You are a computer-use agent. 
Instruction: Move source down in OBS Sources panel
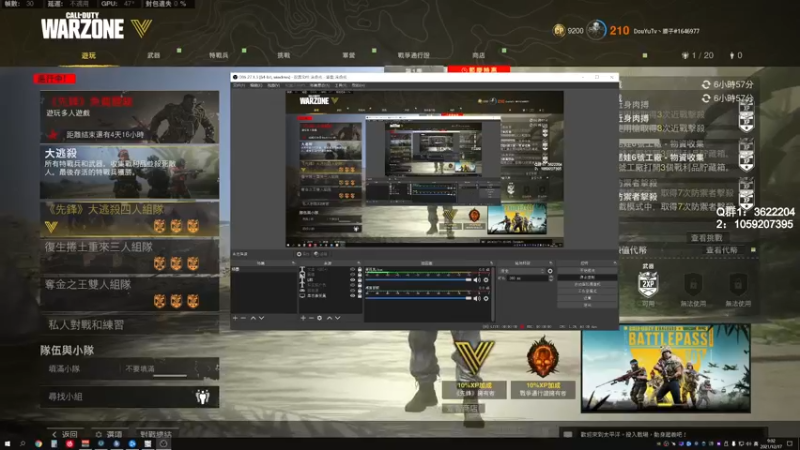coord(337,318)
